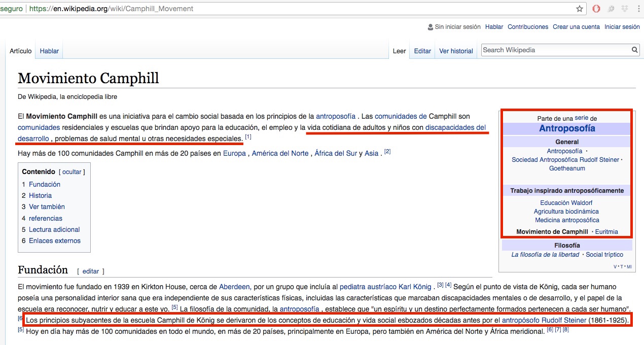Click the grey feather extension icon
Image resolution: width=644 pixels, height=345 pixels.
coord(611,9)
